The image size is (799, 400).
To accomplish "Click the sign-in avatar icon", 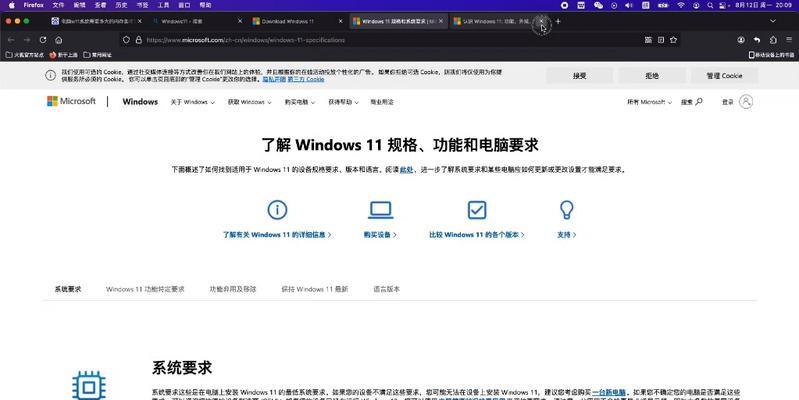I will coord(745,101).
